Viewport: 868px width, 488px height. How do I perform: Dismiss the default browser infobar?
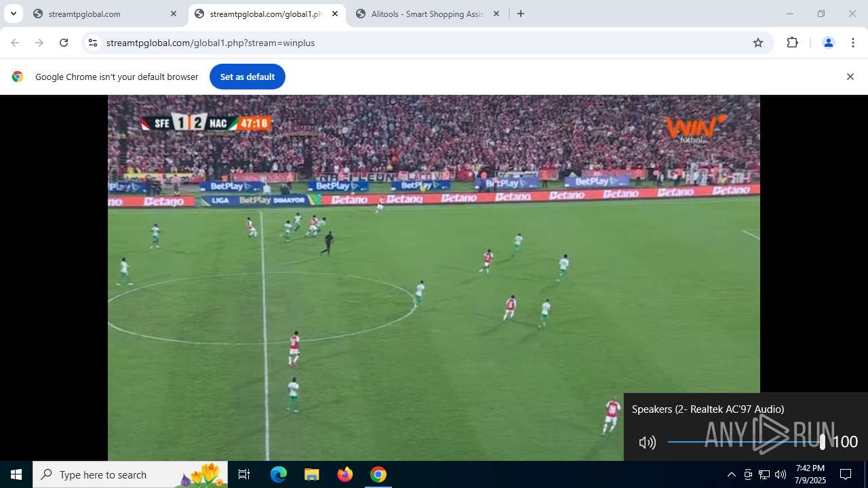click(850, 77)
